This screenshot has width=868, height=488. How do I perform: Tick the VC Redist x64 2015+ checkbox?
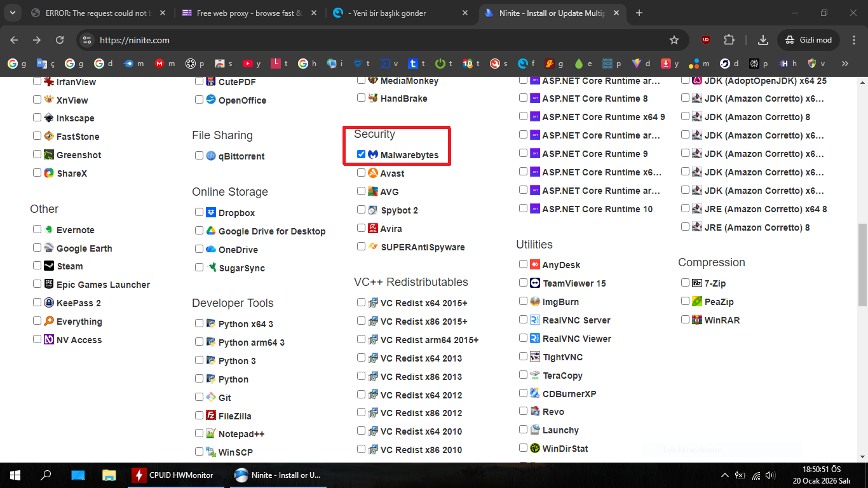[x=362, y=302]
